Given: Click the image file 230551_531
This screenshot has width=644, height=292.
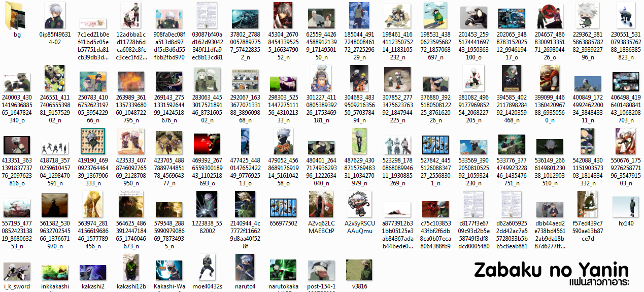Looking at the screenshot, I should click(x=626, y=15).
